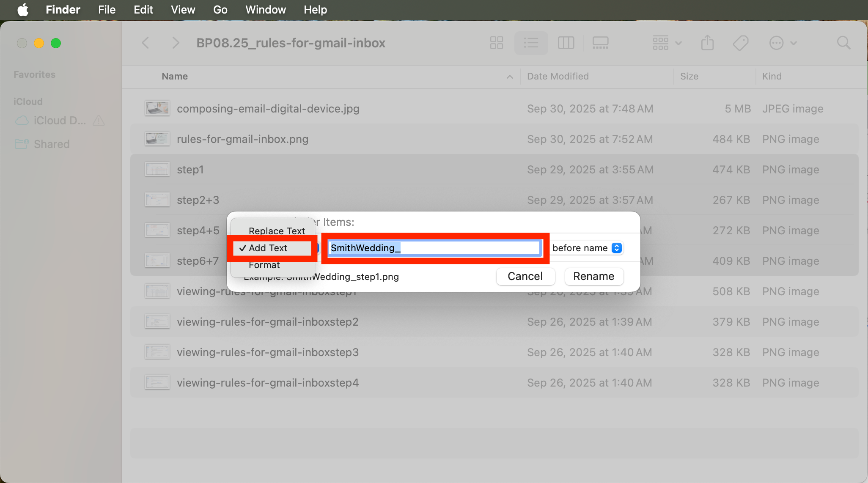Open the 'before name' position dropdown

[x=587, y=248]
